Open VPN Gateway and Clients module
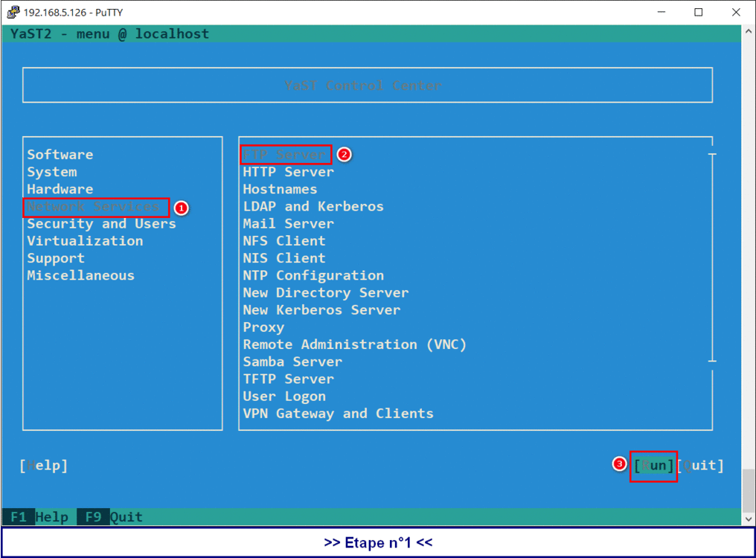 pyautogui.click(x=339, y=414)
